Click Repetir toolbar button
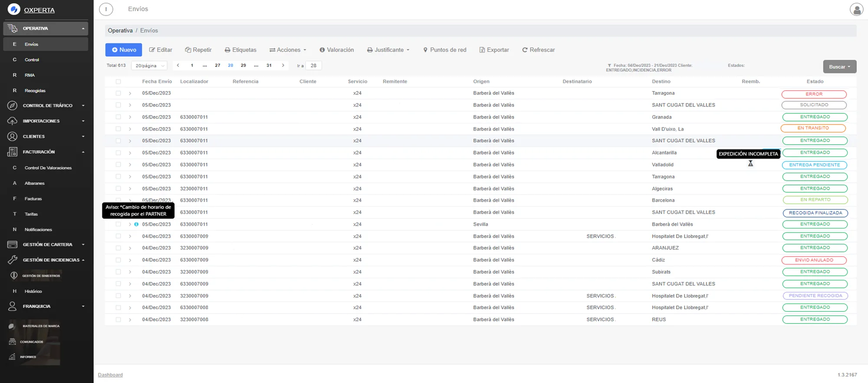 [198, 50]
